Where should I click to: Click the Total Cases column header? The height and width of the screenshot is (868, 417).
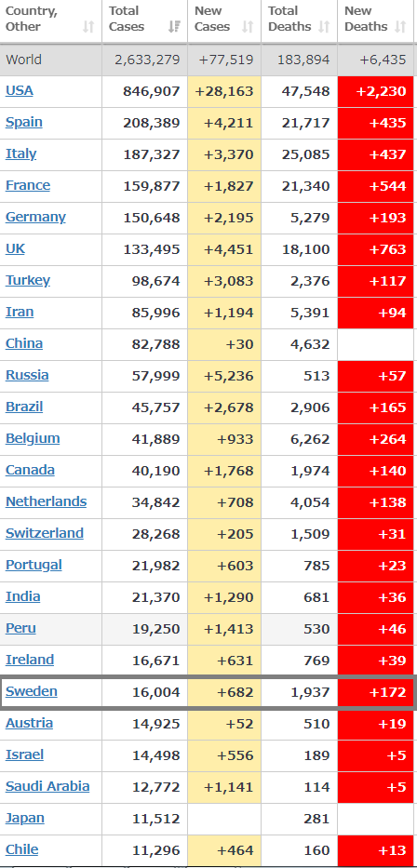(x=144, y=22)
